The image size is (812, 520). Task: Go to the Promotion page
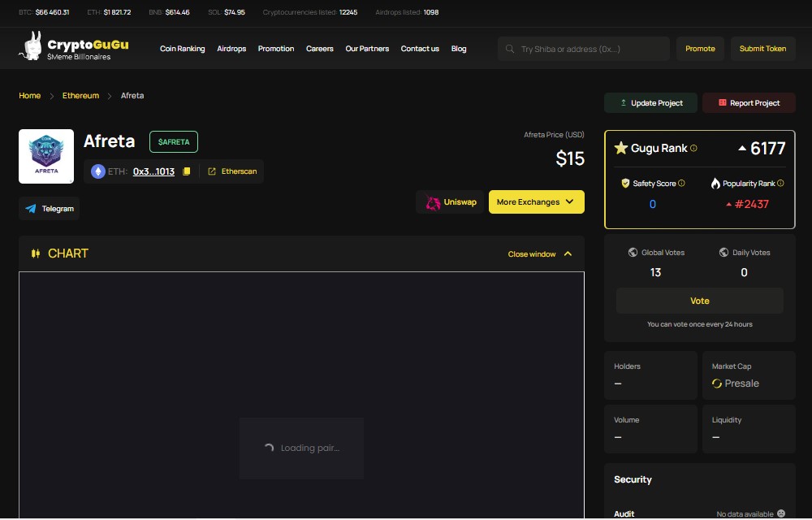pos(276,49)
